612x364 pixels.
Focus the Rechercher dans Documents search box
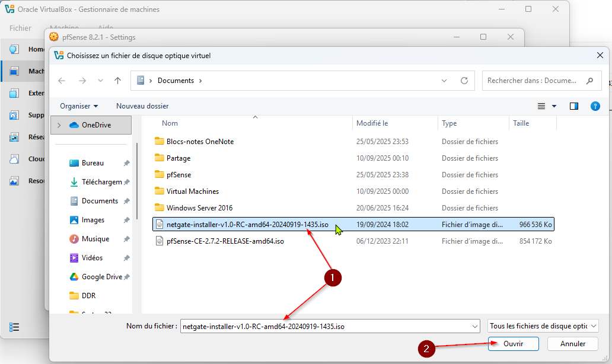tap(532, 81)
